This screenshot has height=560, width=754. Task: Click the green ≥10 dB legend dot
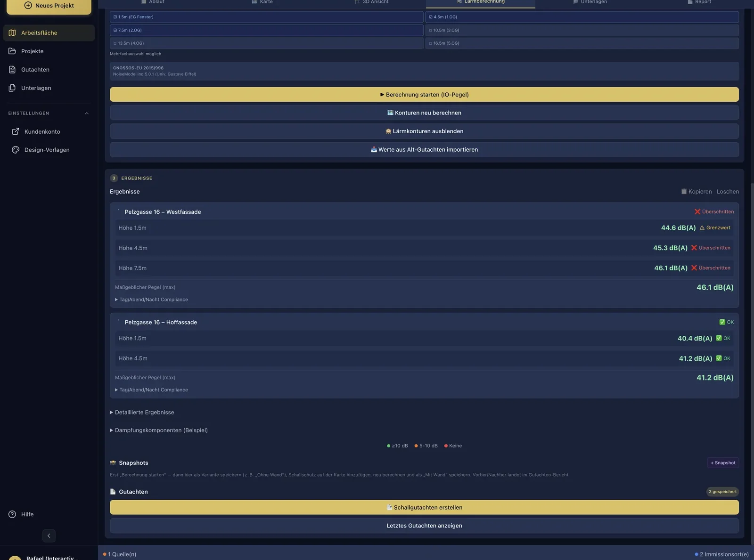389,446
